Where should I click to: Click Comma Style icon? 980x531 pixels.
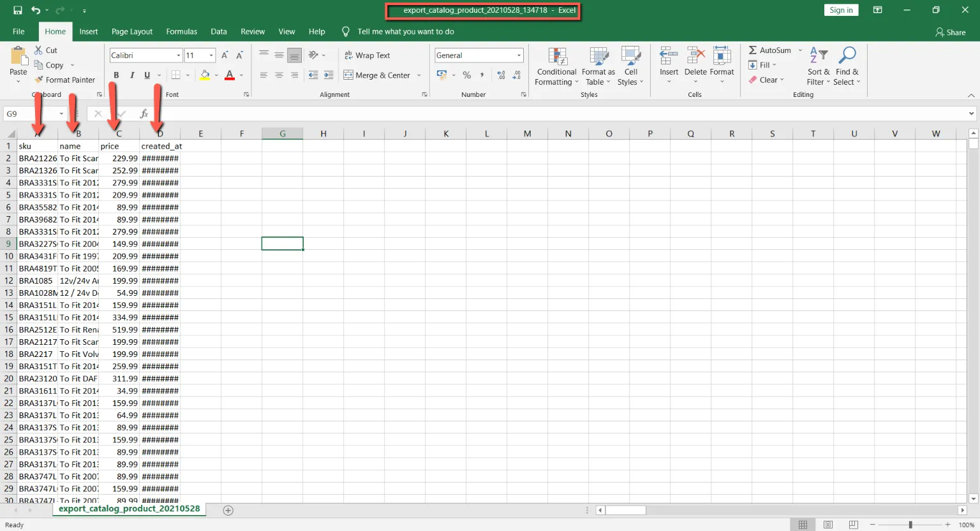[x=482, y=75]
